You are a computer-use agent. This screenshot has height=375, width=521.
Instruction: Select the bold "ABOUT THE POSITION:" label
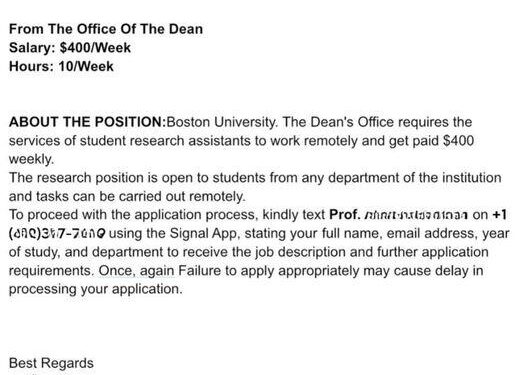pyautogui.click(x=87, y=122)
